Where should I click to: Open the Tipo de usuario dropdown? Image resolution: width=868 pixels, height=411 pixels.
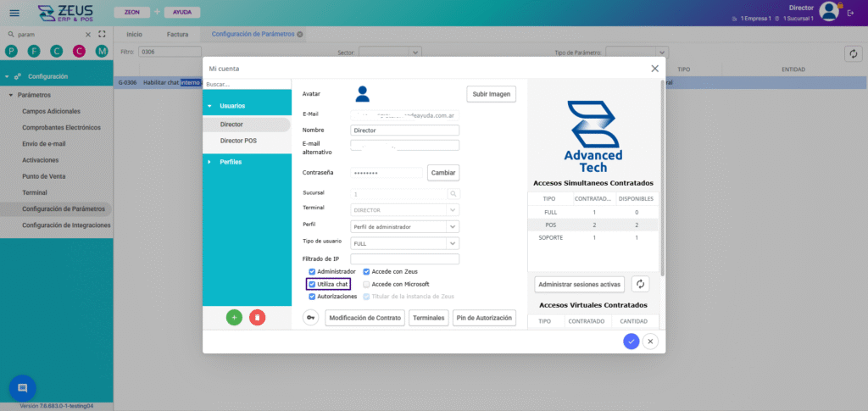(453, 242)
